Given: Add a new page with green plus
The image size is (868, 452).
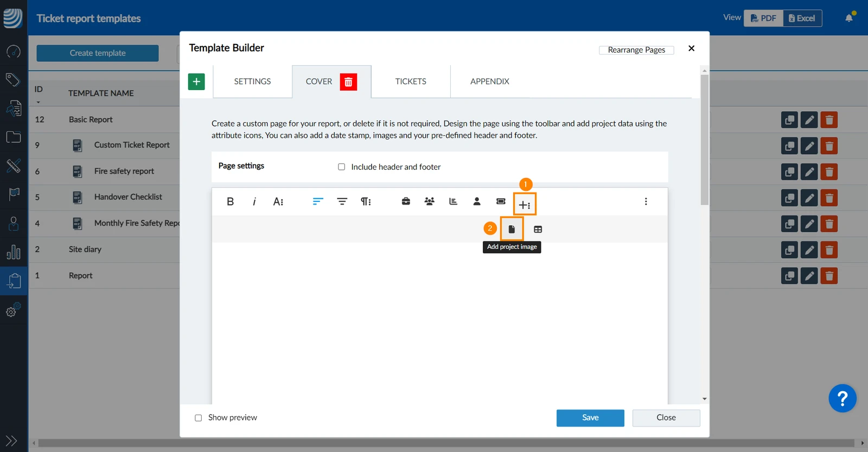Looking at the screenshot, I should 196,81.
